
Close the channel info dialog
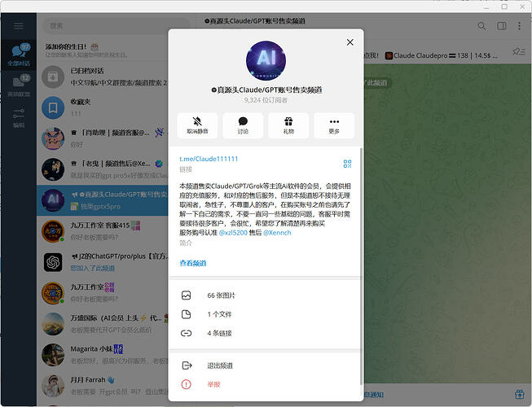pyautogui.click(x=350, y=42)
